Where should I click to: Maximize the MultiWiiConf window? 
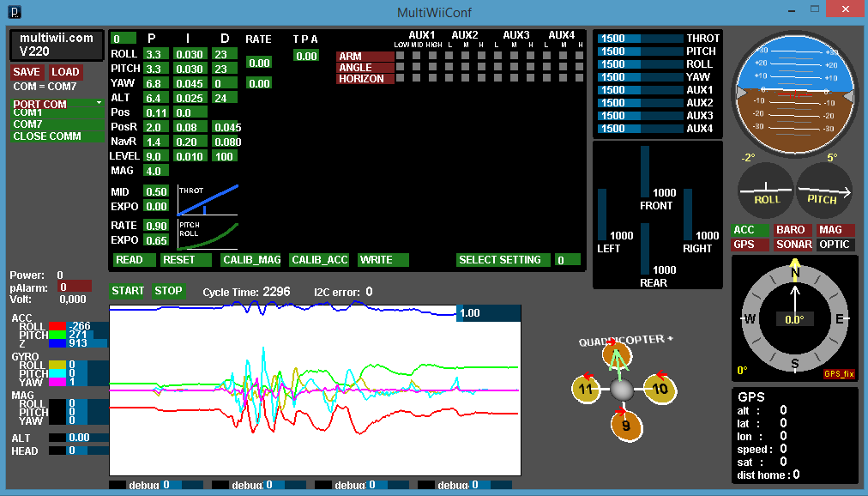pyautogui.click(x=815, y=9)
